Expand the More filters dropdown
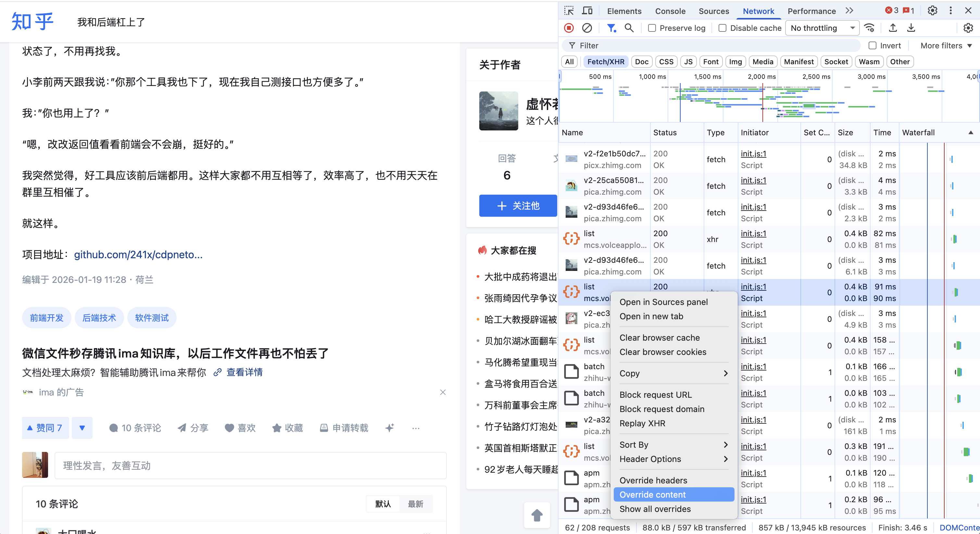This screenshot has width=980, height=534. point(946,46)
